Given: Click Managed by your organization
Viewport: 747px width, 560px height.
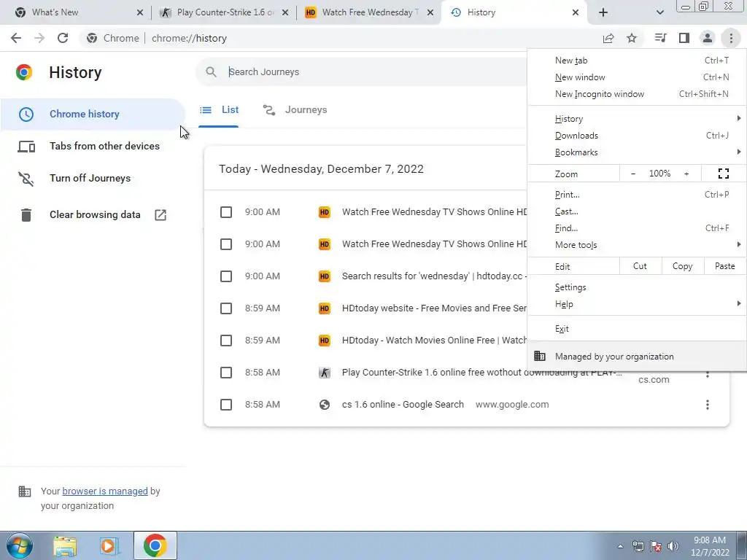Looking at the screenshot, I should (637, 356).
